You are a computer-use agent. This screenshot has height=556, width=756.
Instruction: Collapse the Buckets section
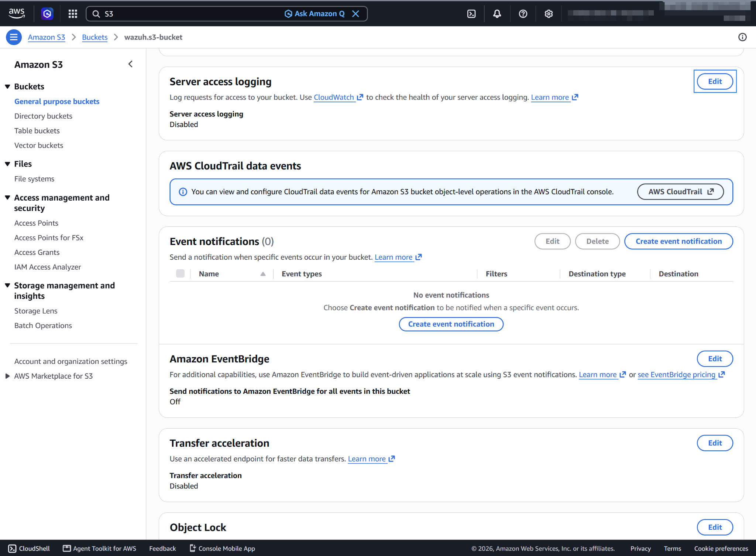tap(7, 86)
